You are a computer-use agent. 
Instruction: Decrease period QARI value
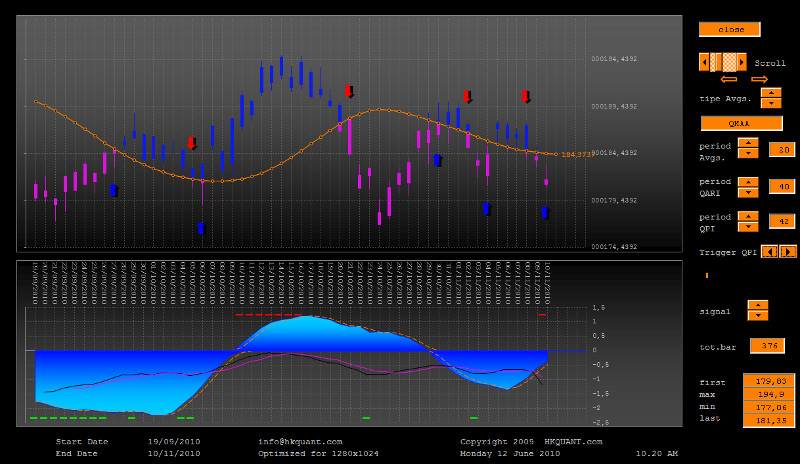pos(748,191)
